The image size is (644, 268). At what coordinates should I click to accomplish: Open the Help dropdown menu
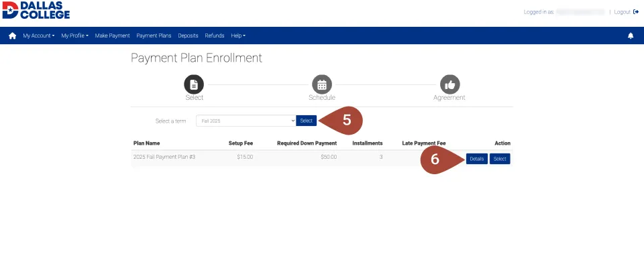coord(238,36)
